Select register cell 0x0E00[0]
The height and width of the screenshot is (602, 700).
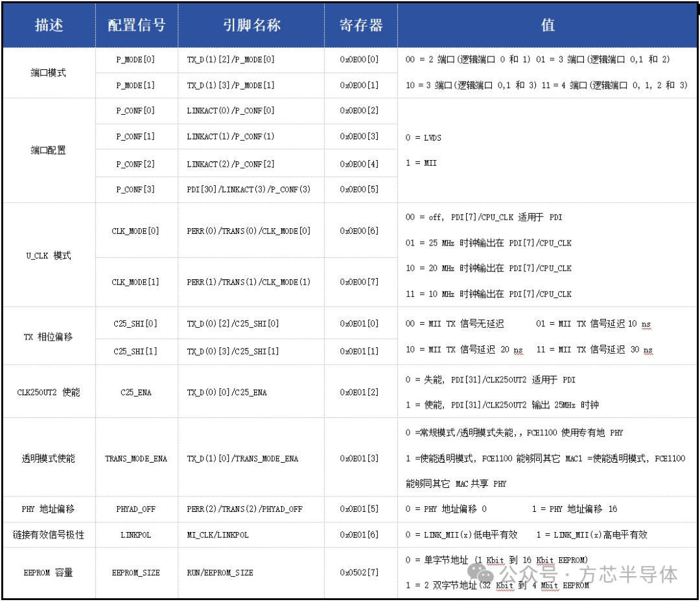(361, 60)
